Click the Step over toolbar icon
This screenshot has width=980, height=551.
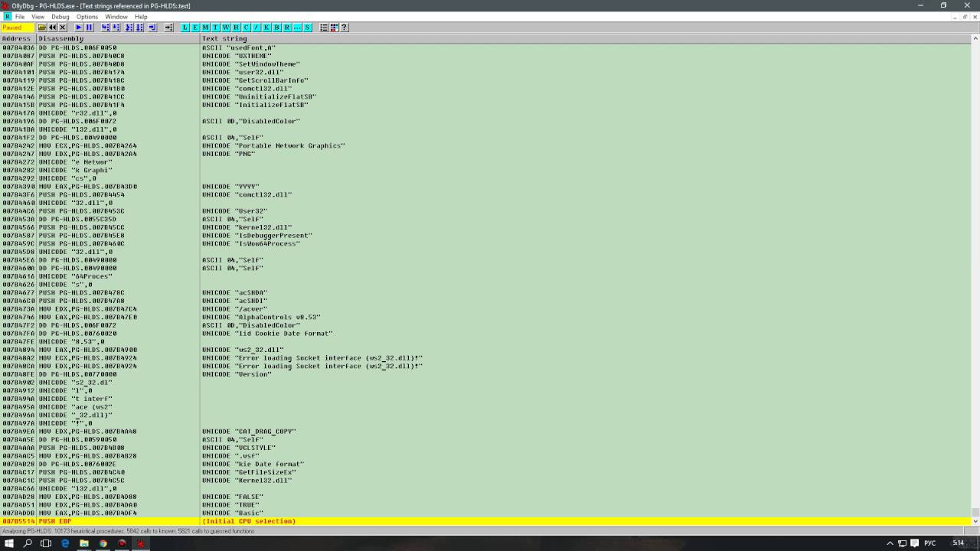tap(116, 27)
